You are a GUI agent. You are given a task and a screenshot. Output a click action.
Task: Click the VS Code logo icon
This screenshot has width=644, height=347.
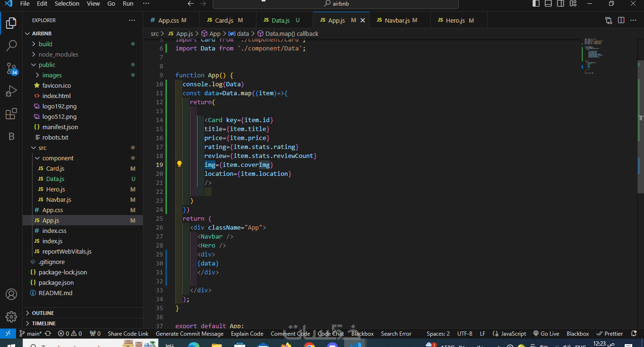pyautogui.click(x=8, y=4)
